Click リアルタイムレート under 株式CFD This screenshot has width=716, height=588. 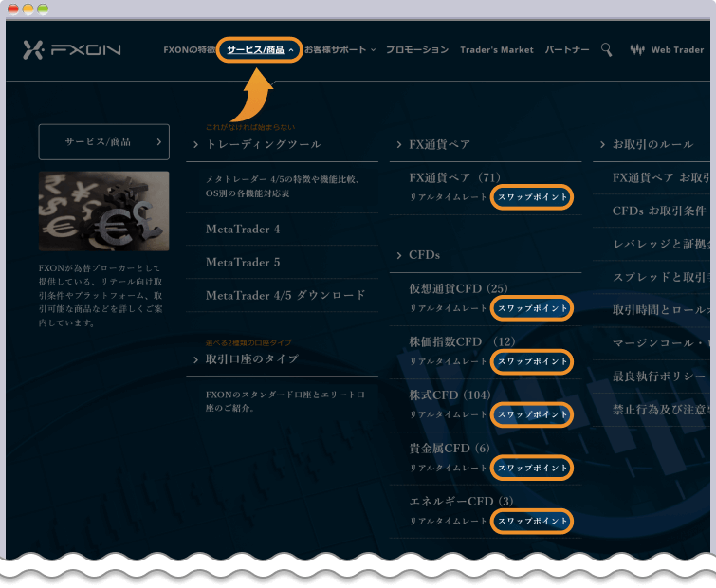(x=448, y=414)
